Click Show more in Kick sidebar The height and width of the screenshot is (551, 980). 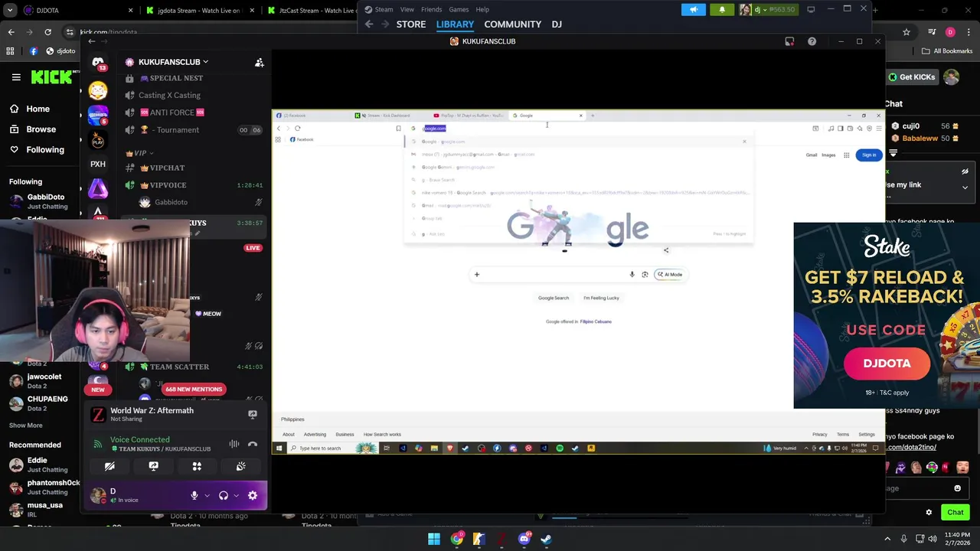pyautogui.click(x=26, y=425)
